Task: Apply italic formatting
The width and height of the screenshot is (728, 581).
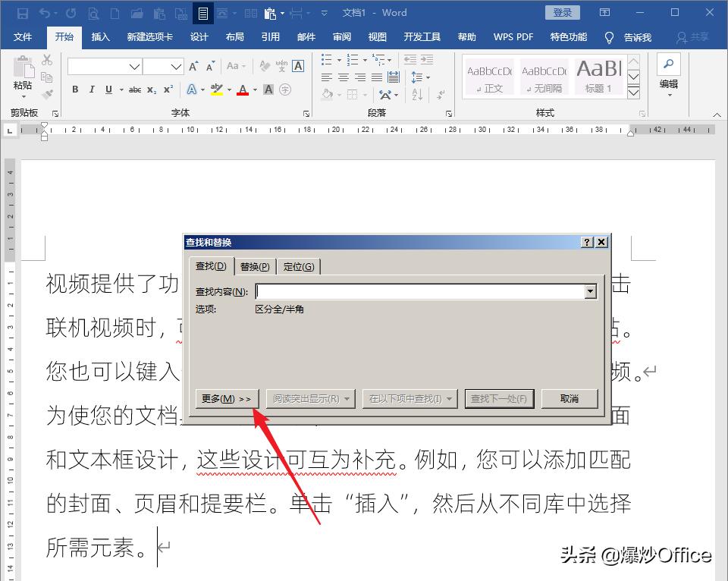Action: pyautogui.click(x=92, y=90)
